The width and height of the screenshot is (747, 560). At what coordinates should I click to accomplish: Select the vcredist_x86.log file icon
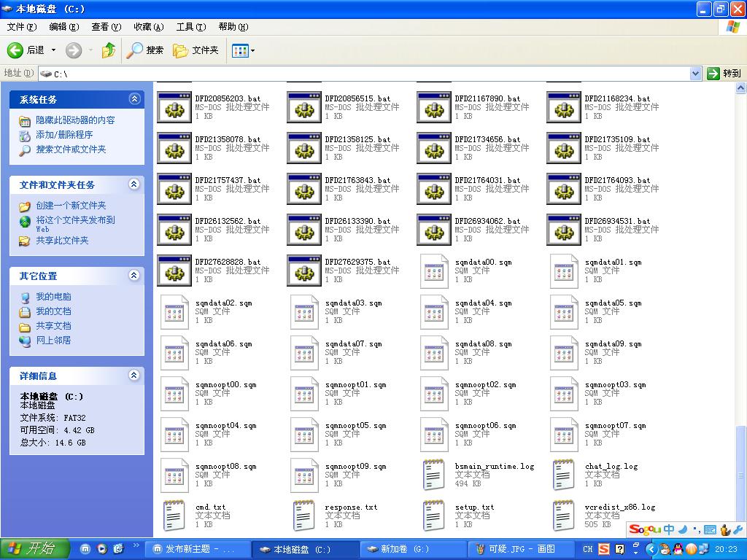point(564,516)
